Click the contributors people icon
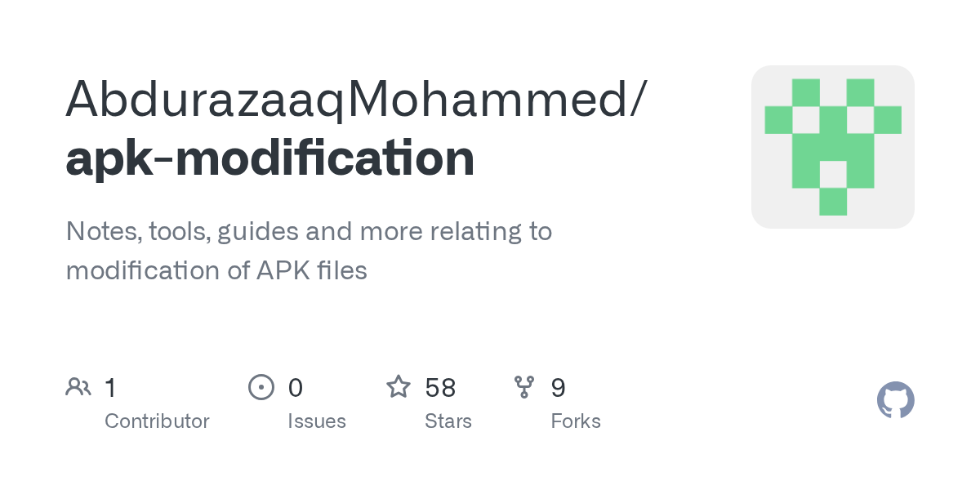 78,387
